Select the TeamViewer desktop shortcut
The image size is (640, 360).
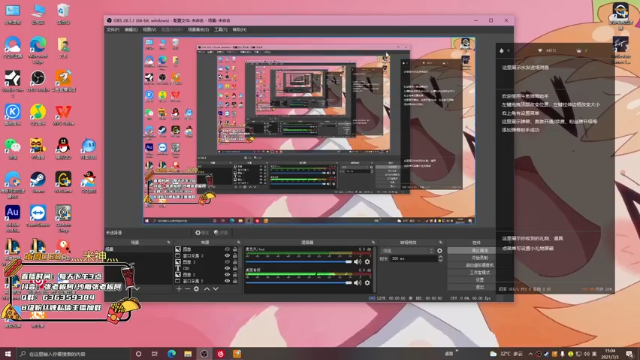tap(38, 216)
